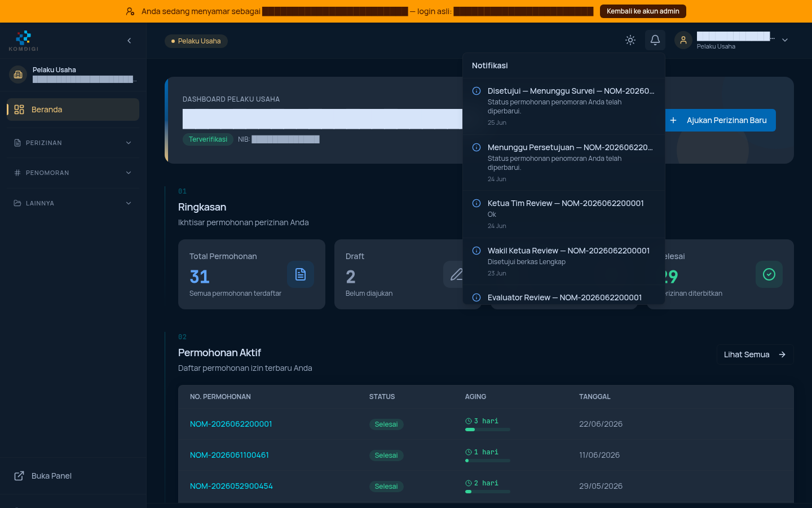The width and height of the screenshot is (812, 508).
Task: Click the Selesai checkmark icon
Action: click(769, 274)
